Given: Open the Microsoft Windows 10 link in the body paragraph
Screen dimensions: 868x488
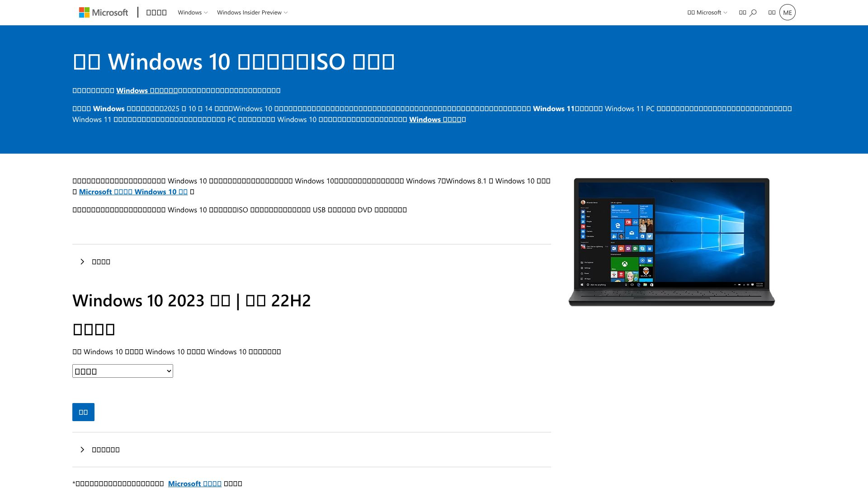Looking at the screenshot, I should (x=133, y=192).
